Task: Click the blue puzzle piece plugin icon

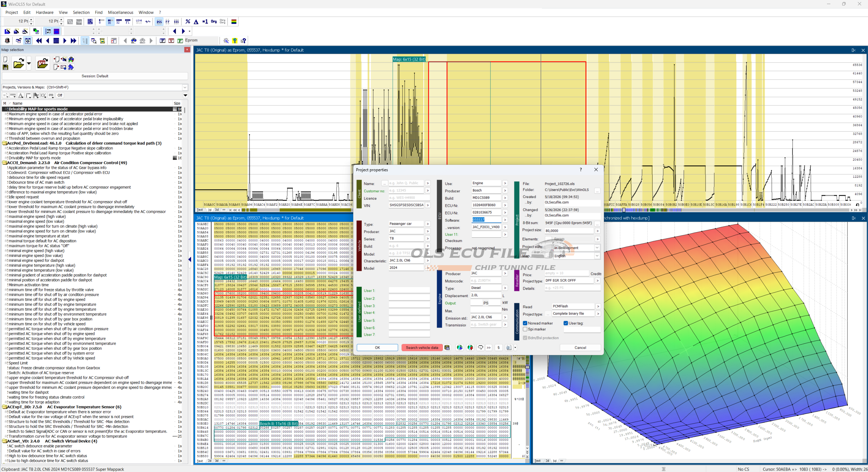Action: 71,67
